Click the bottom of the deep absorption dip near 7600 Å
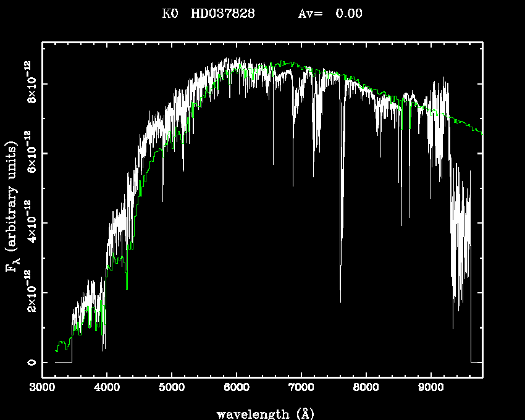This screenshot has width=525, height=420. point(340,301)
